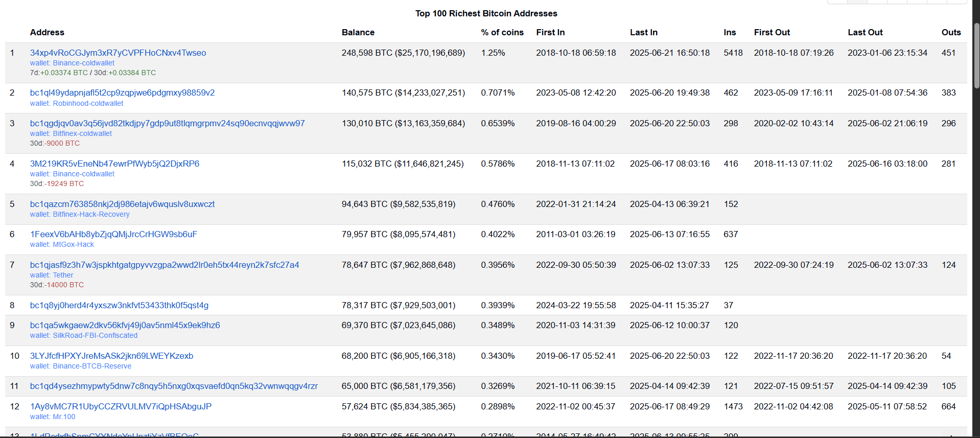Click balance 248,598 BTC ($25,170,196,689)
This screenshot has height=438, width=980.
[x=403, y=53]
